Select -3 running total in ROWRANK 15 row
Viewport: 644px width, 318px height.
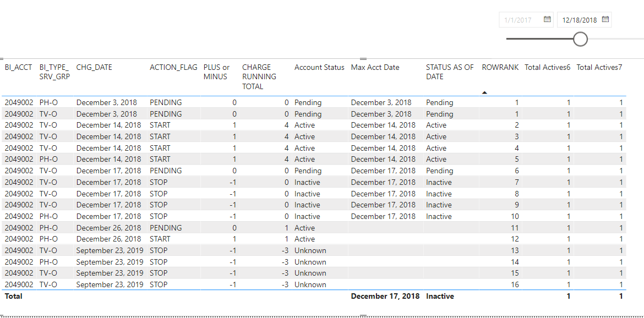pos(286,273)
